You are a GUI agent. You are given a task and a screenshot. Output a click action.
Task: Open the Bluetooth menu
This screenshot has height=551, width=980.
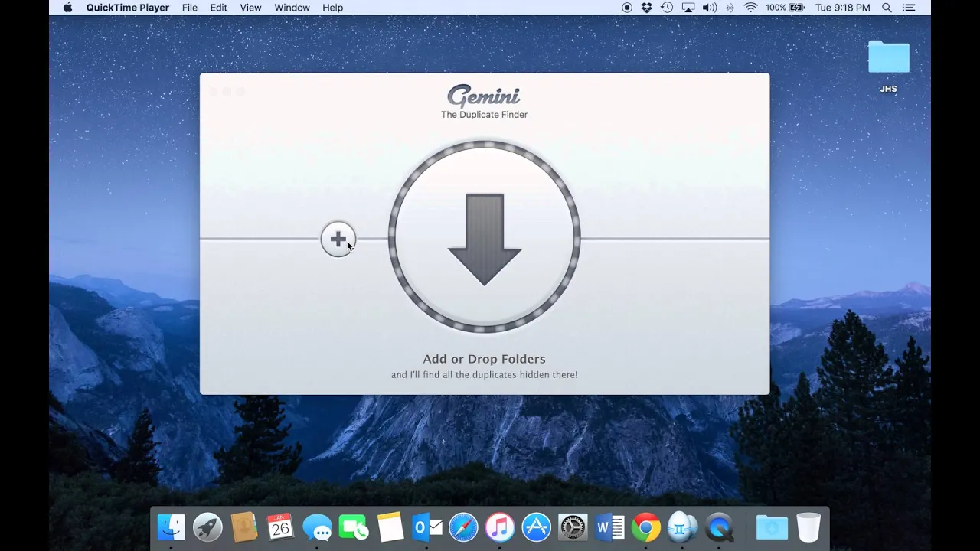coord(730,8)
